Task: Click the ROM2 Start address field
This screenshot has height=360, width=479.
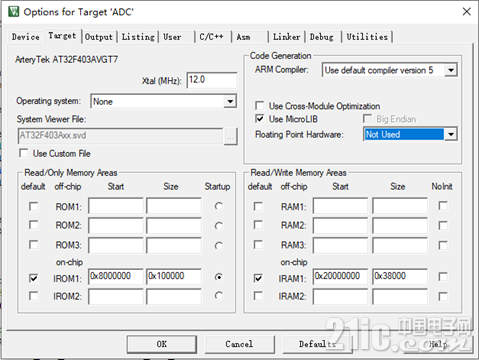Action: (116, 225)
